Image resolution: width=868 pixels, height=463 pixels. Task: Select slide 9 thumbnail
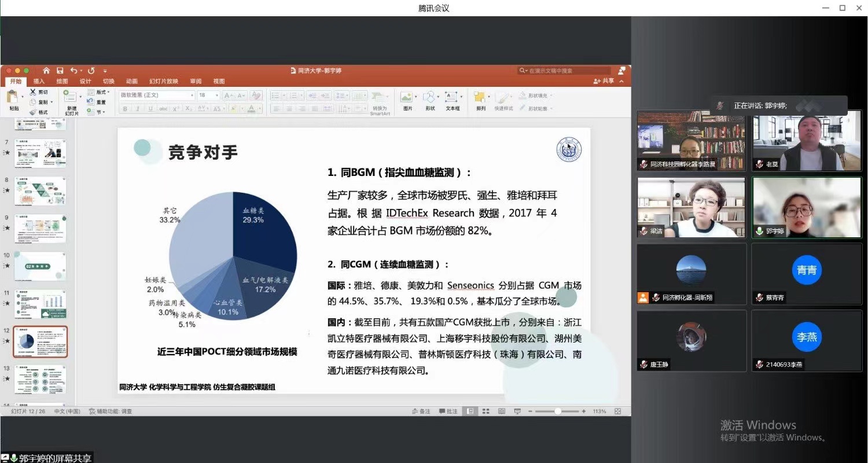(40, 229)
